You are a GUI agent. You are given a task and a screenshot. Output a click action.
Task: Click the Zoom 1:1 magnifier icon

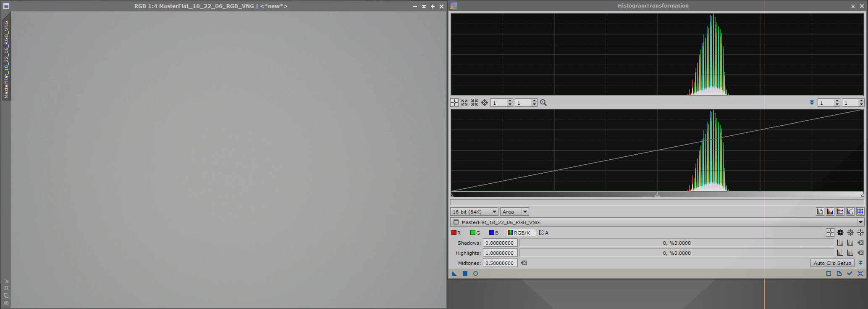click(543, 103)
